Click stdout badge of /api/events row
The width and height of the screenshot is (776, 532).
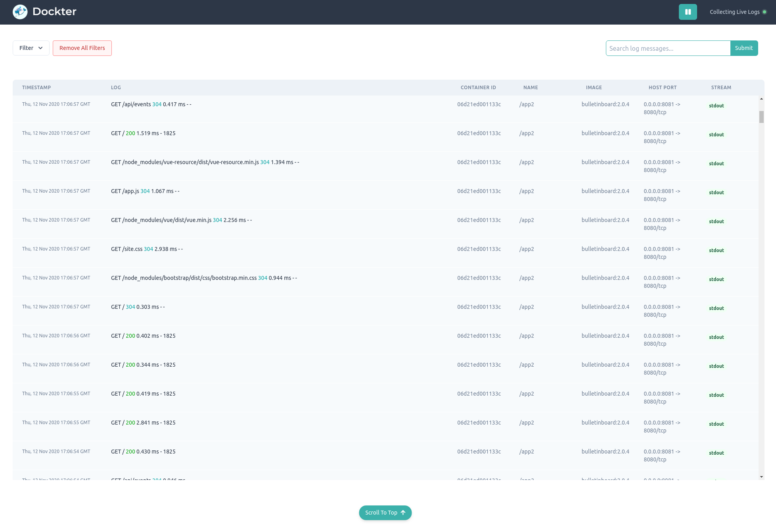tap(716, 106)
